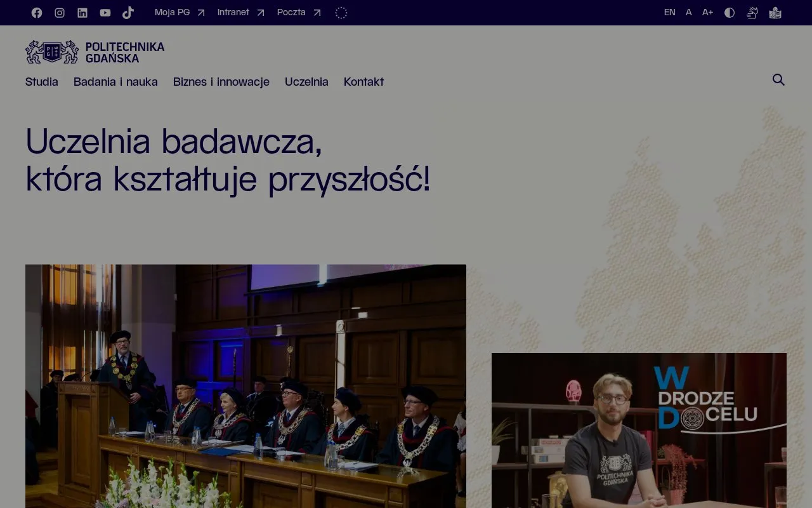Click the dotted EU stars circle icon

pos(341,13)
